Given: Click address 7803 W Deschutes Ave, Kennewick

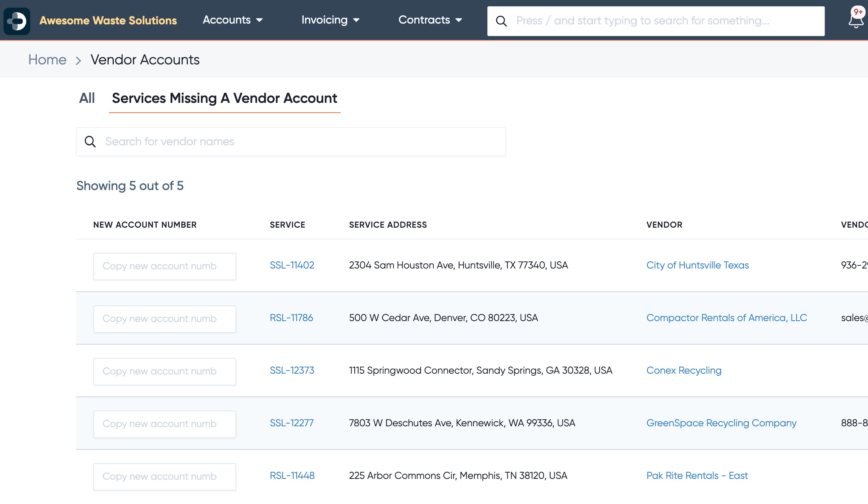Looking at the screenshot, I should pyautogui.click(x=462, y=423).
